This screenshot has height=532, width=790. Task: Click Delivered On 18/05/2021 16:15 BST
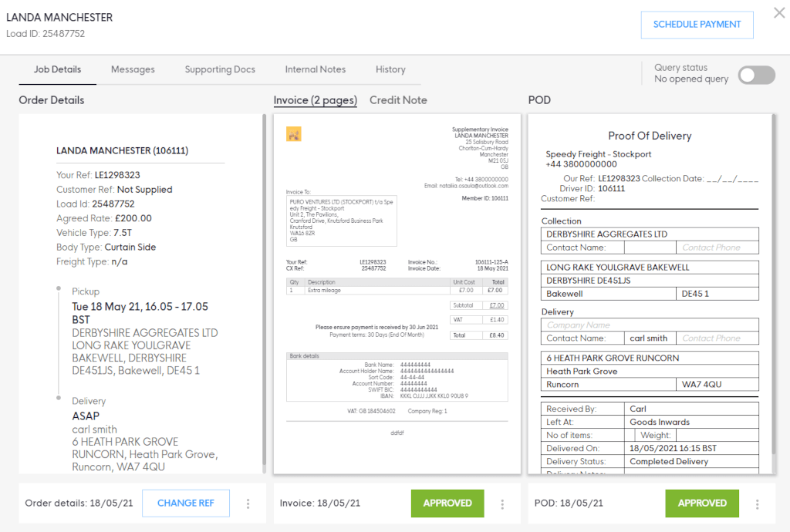[x=673, y=448]
